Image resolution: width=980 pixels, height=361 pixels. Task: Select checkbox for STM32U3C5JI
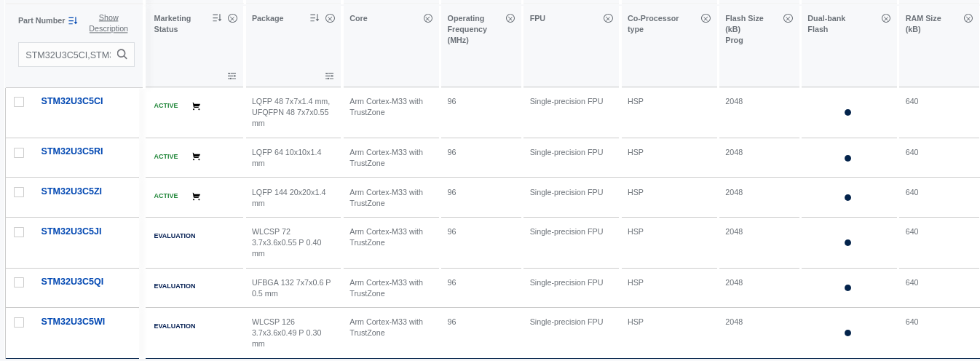coord(19,232)
